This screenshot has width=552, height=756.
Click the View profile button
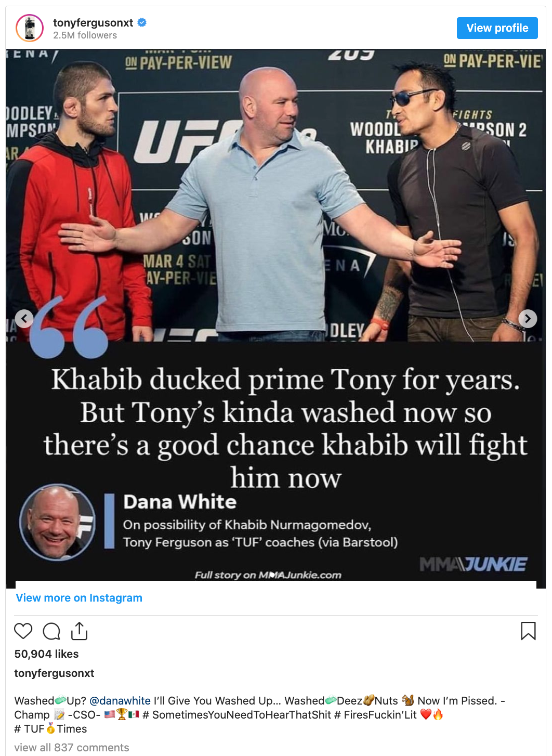point(497,28)
